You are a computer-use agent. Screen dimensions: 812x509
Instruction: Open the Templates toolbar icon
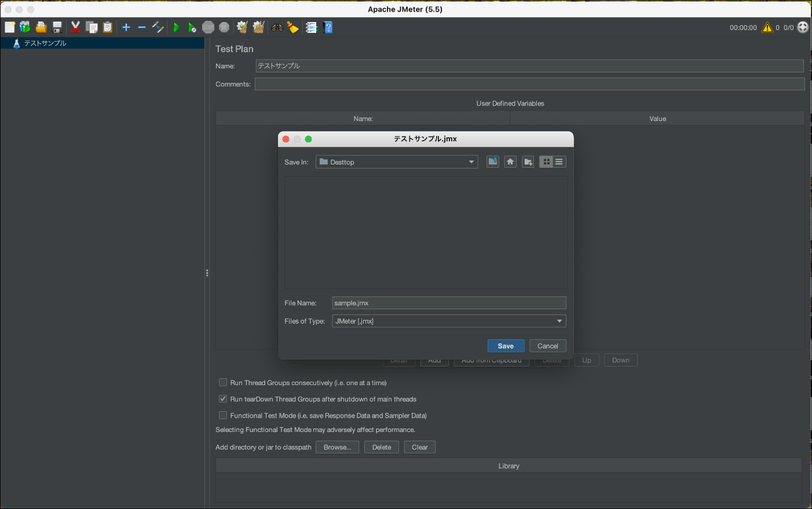click(25, 27)
